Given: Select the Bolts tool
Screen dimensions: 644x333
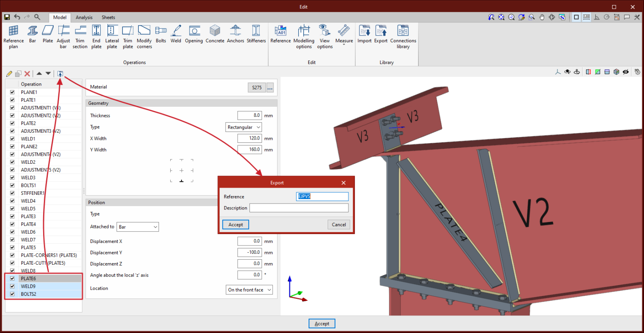Looking at the screenshot, I should pyautogui.click(x=161, y=34).
